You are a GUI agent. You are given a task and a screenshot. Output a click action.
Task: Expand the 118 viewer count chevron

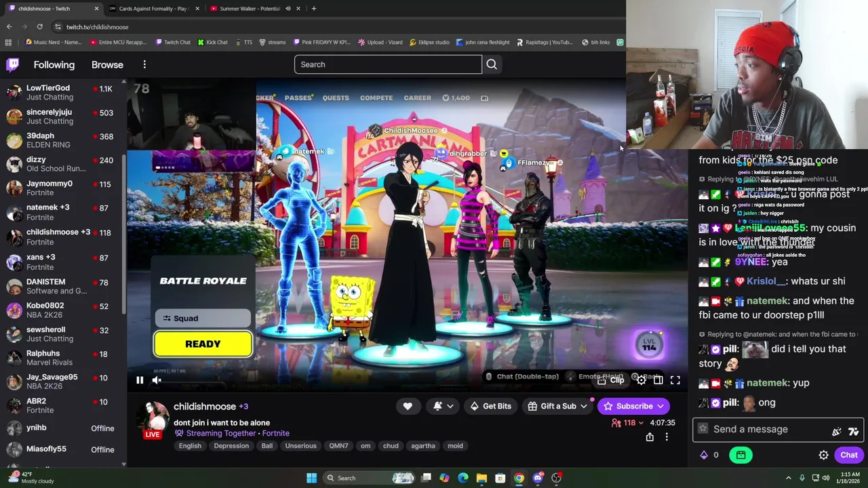(x=641, y=423)
